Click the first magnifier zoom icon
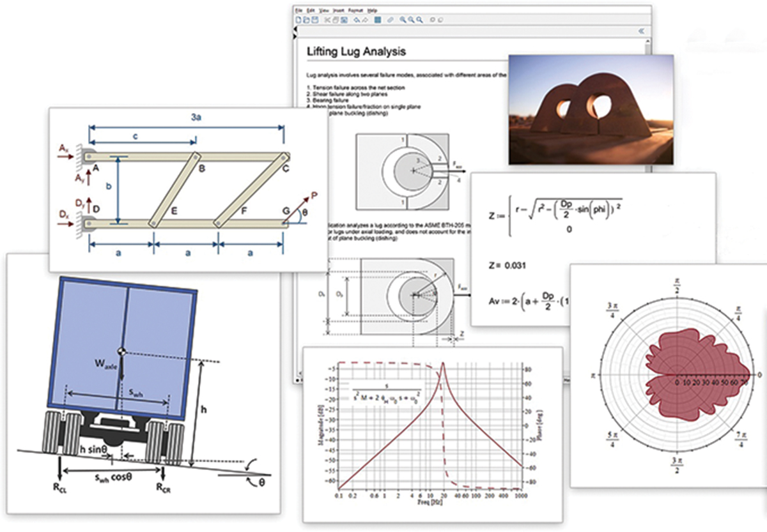The image size is (767, 532). [403, 20]
